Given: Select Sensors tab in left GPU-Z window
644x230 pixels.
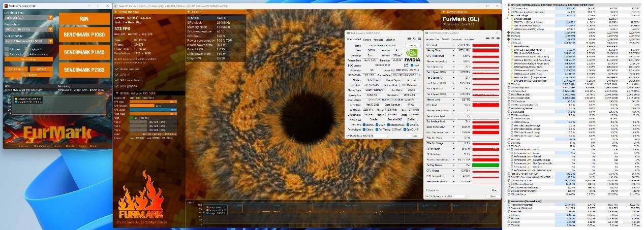Looking at the screenshot, I should 367,39.
